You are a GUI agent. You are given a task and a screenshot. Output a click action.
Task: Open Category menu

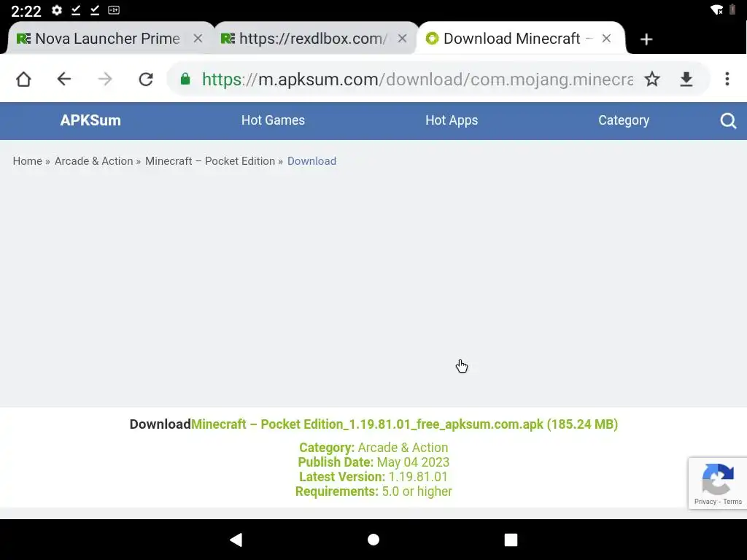624,120
